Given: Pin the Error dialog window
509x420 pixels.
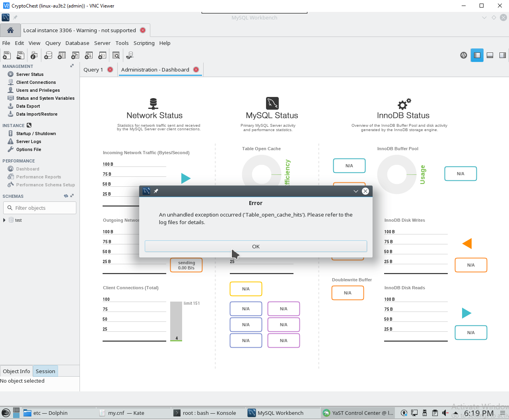Looking at the screenshot, I should (156, 191).
